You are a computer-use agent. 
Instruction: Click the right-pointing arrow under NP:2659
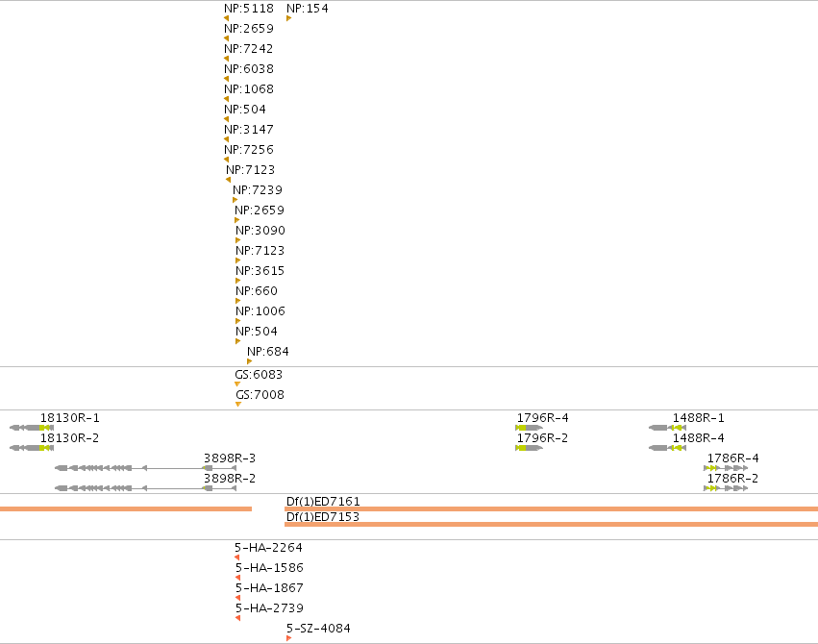(x=236, y=220)
